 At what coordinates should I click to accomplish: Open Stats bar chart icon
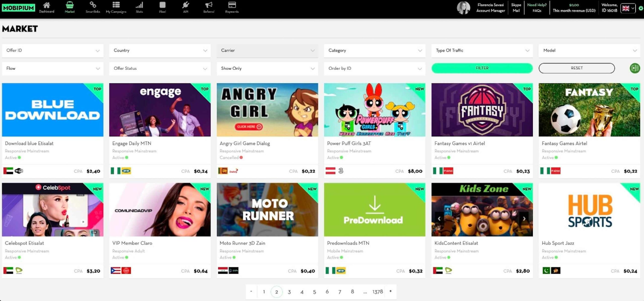(x=139, y=5)
